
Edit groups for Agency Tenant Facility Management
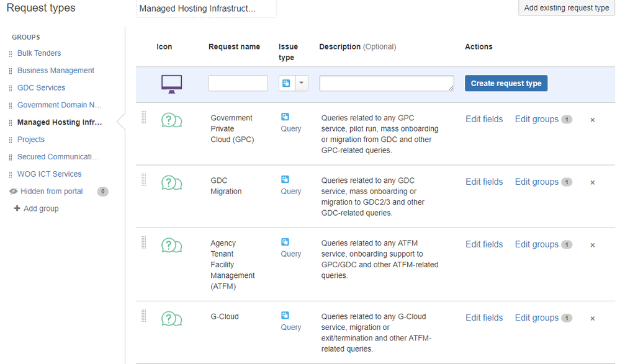pyautogui.click(x=537, y=244)
